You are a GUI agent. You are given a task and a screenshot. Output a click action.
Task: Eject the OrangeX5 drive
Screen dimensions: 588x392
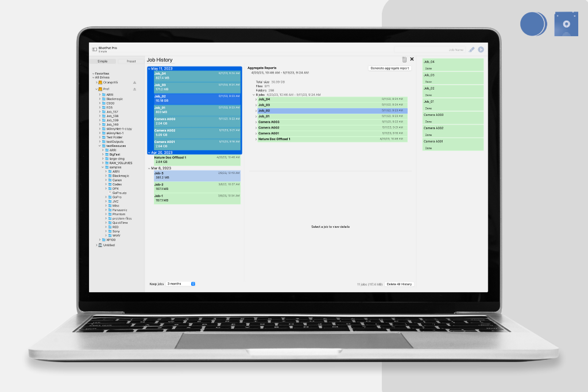(x=134, y=82)
